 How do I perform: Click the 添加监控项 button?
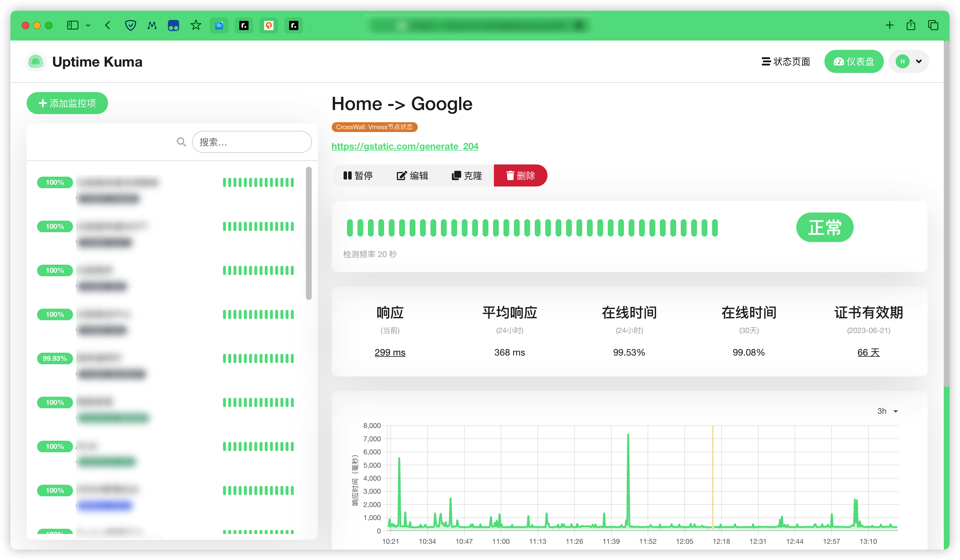pyautogui.click(x=67, y=103)
